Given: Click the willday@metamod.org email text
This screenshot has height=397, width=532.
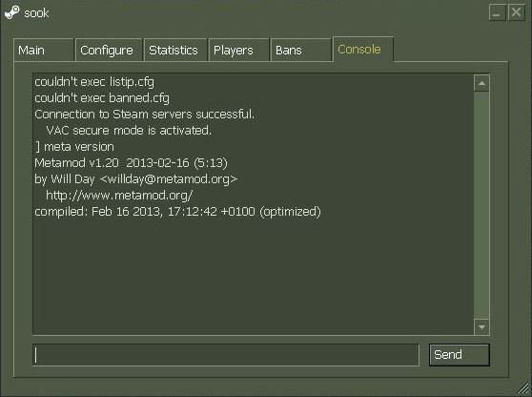Looking at the screenshot, I should click(169, 179).
